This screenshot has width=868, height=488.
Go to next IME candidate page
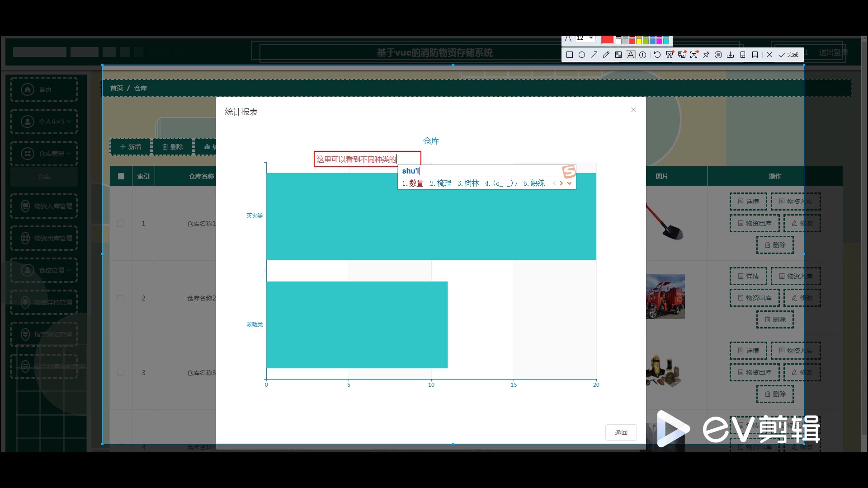tap(561, 183)
